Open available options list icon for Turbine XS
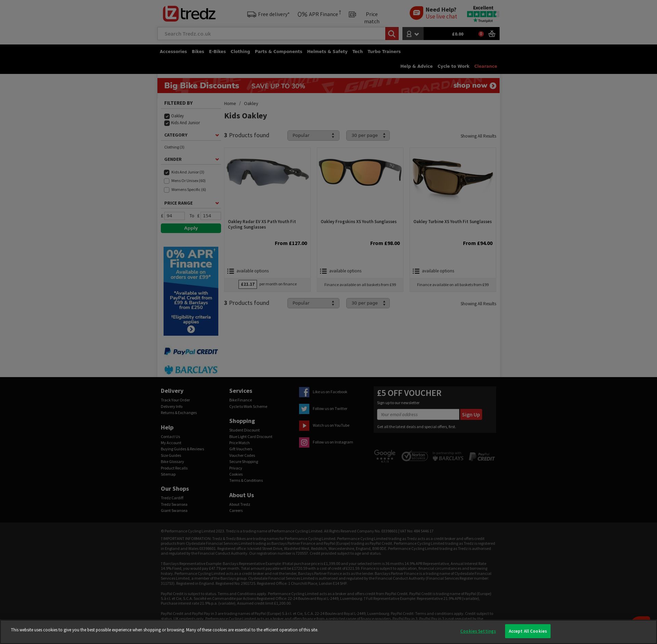 (x=416, y=271)
